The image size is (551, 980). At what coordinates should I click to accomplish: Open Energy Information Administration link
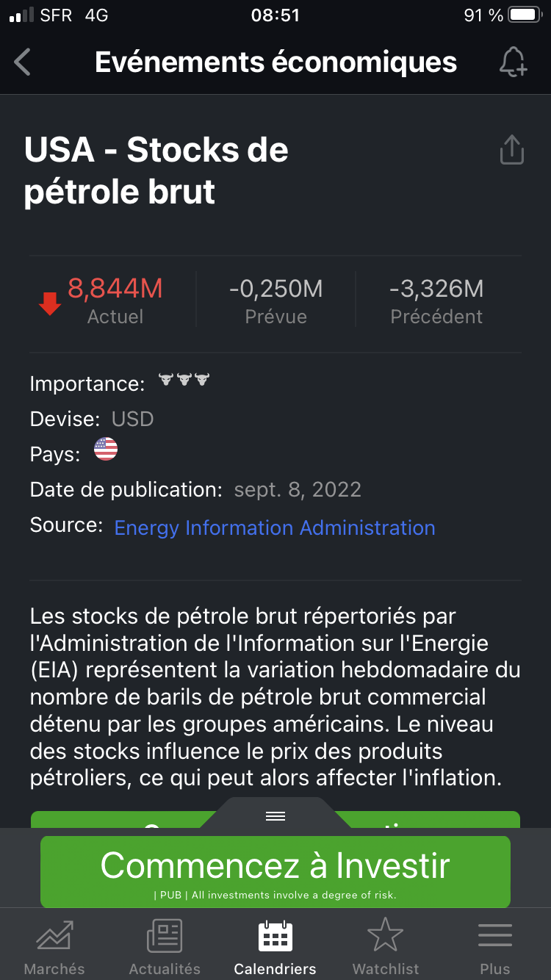[275, 527]
